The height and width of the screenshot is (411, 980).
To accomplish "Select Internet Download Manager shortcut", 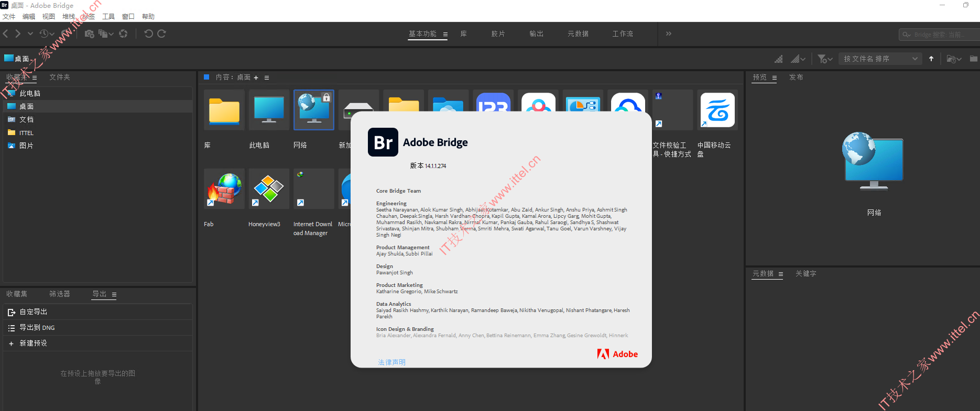I will point(314,189).
